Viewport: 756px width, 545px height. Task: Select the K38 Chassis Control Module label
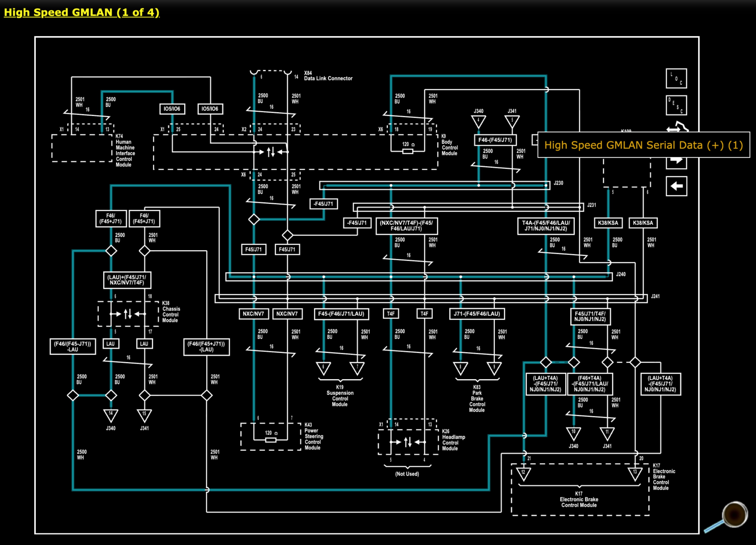click(x=171, y=312)
